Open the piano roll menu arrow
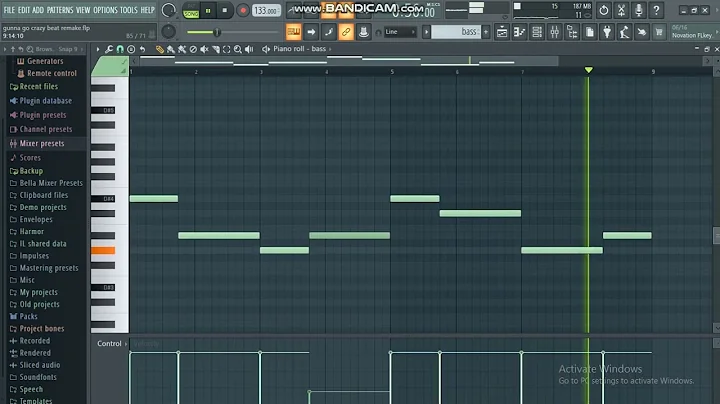Screen dimensions: 720x404 point(98,49)
